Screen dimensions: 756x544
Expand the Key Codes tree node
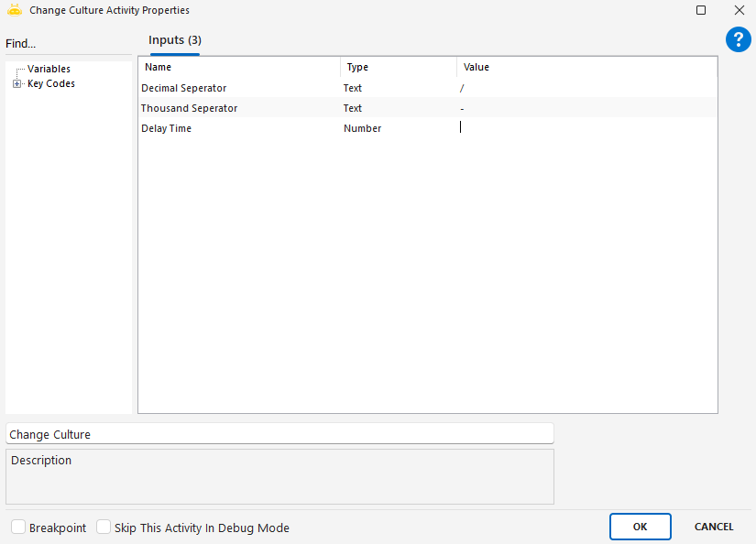point(16,84)
